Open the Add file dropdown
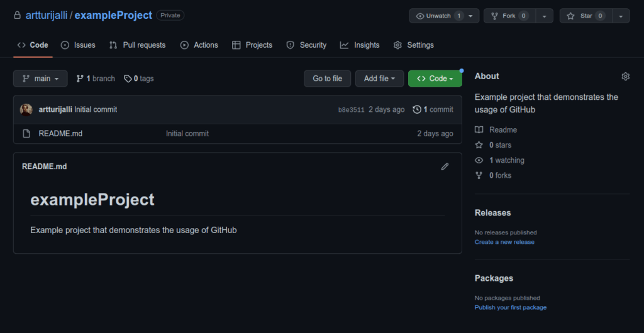Screen dimensions: 644x333 (x=379, y=79)
